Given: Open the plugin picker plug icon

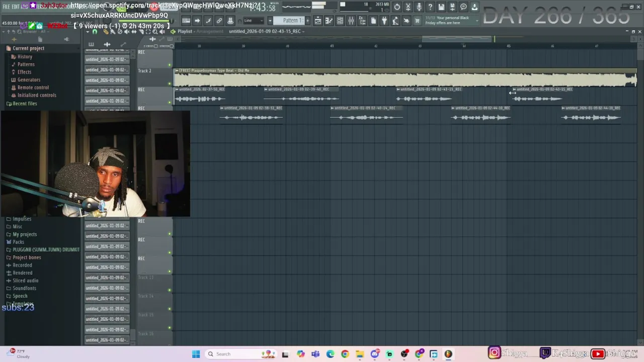Looking at the screenshot, I should coord(384,21).
